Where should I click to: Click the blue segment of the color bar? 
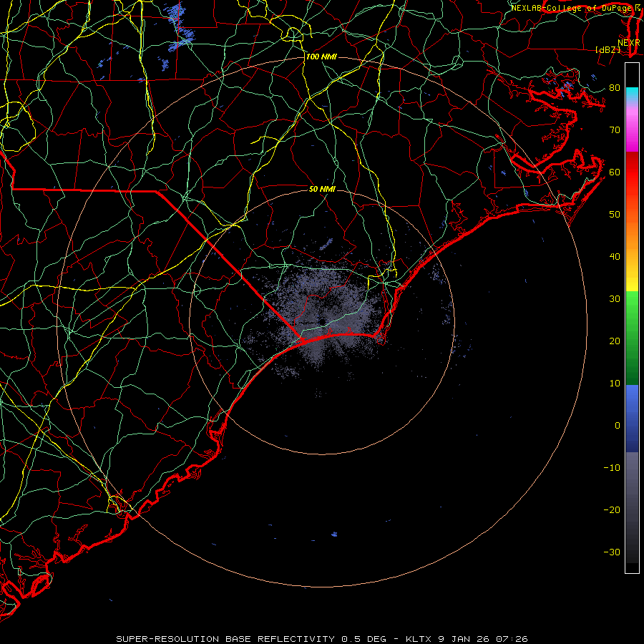(632, 419)
